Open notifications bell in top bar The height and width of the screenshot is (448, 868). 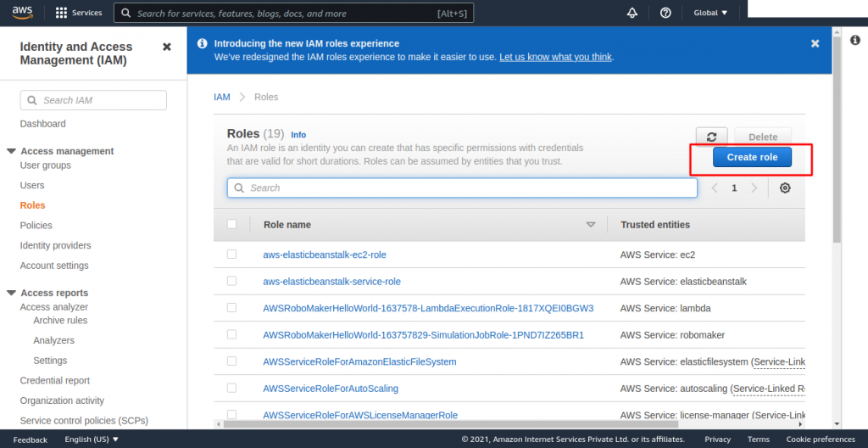click(632, 13)
